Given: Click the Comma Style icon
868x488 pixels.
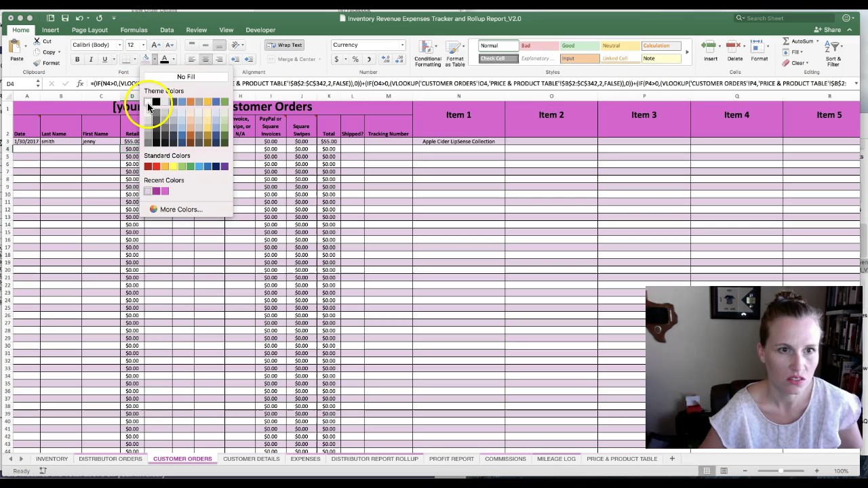Looking at the screenshot, I should (x=369, y=60).
